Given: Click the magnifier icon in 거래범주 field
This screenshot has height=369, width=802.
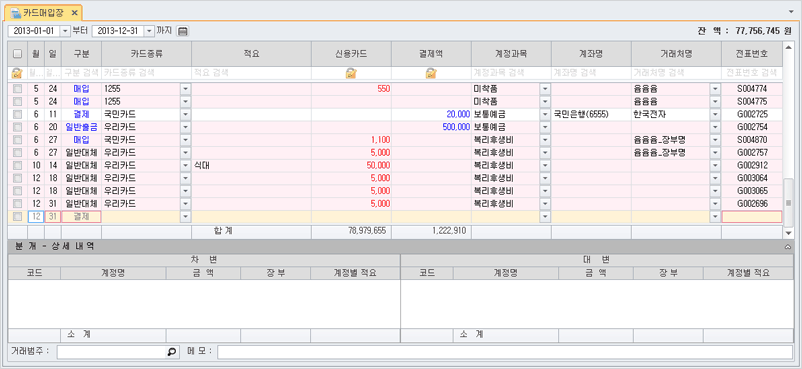Looking at the screenshot, I should tap(172, 352).
